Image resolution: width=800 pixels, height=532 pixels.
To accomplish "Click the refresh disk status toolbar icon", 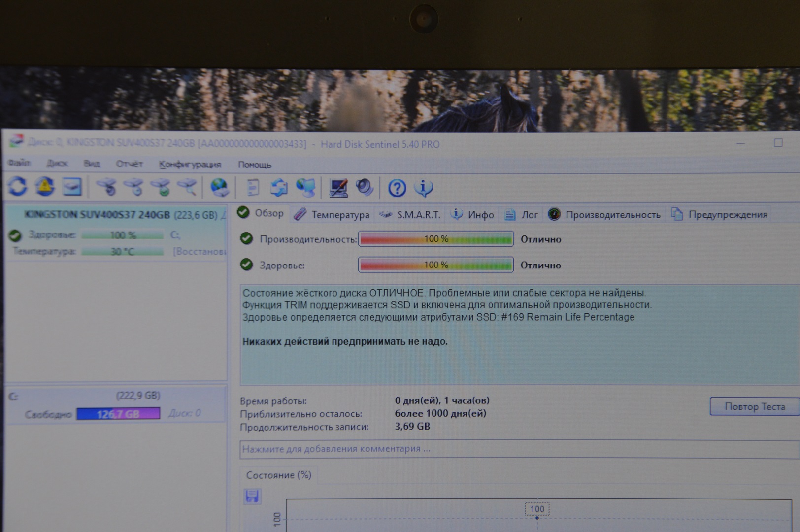I will 17,187.
